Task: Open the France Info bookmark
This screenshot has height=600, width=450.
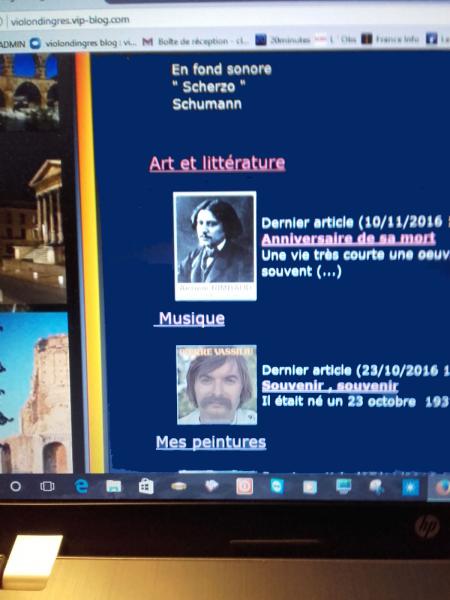Action: click(390, 39)
